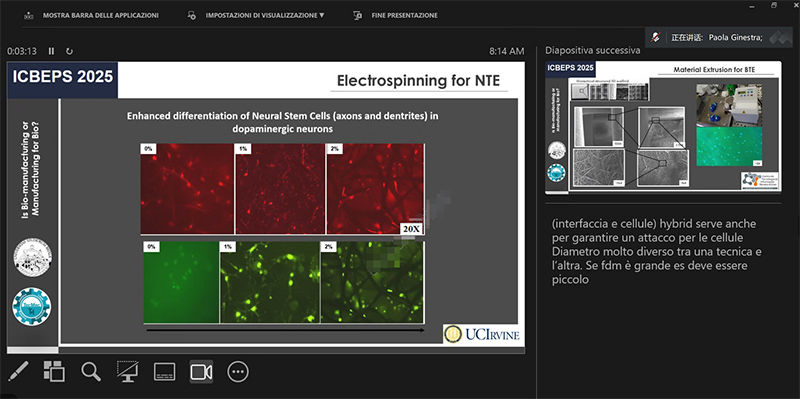Click the muted microphone icon

(x=656, y=37)
